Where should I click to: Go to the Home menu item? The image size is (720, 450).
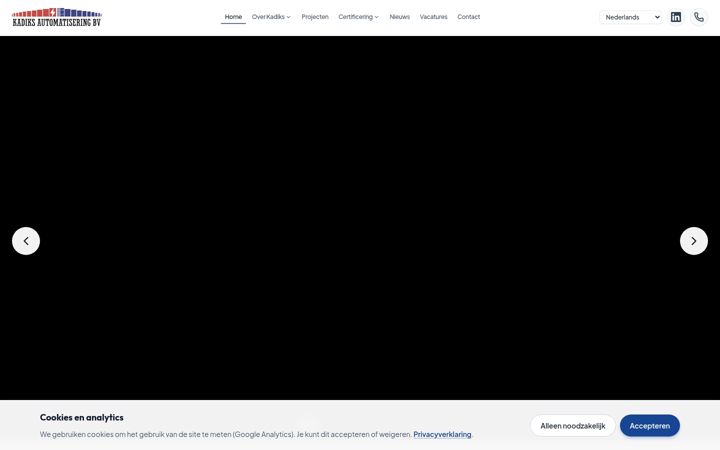coord(233,17)
